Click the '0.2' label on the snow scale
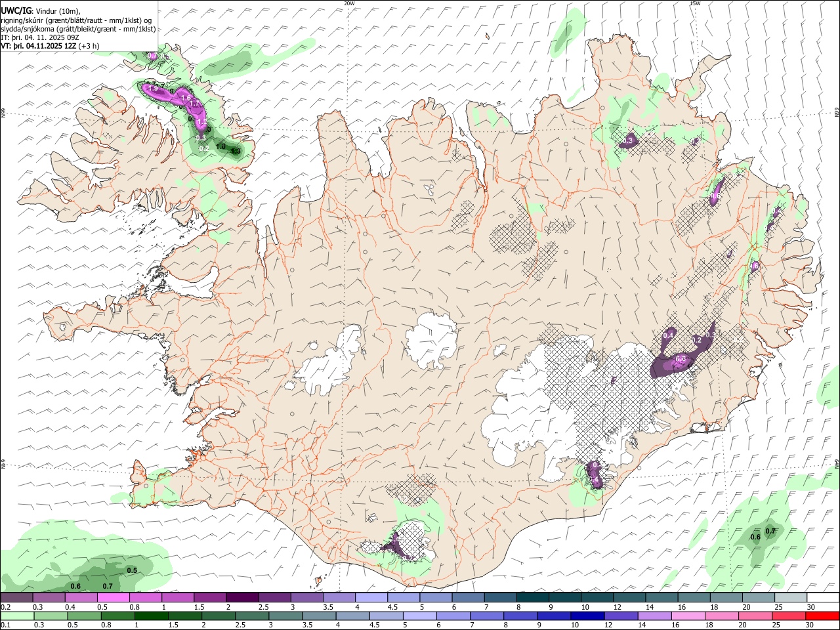The width and height of the screenshot is (840, 630). coord(5,607)
